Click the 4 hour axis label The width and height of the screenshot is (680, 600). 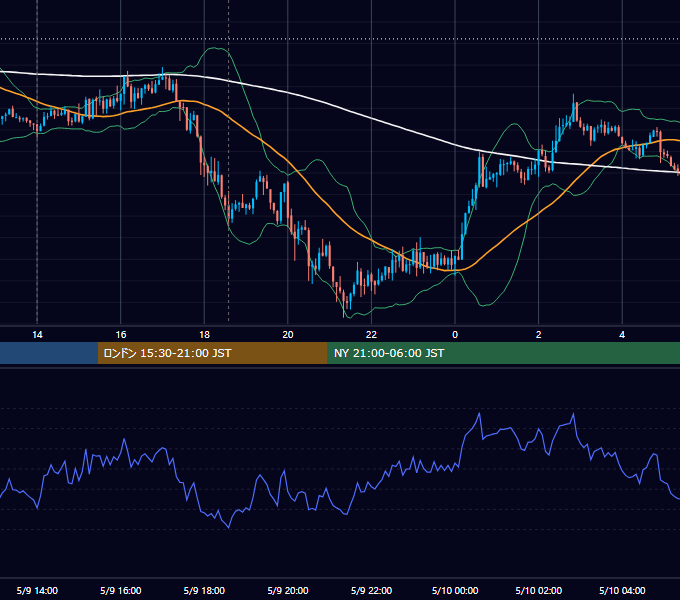click(622, 335)
